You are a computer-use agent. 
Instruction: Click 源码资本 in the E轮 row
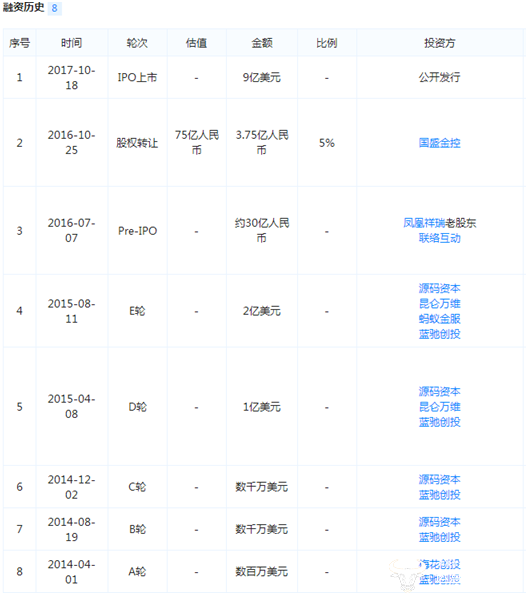click(x=439, y=288)
